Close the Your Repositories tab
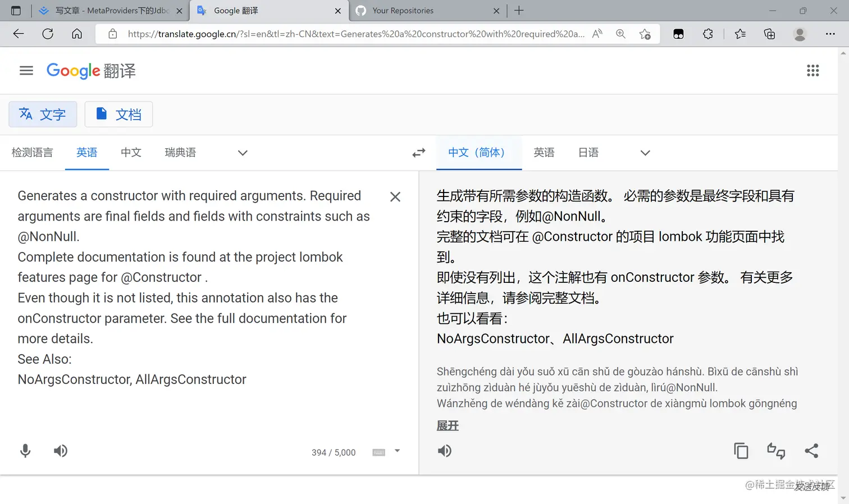The image size is (849, 504). (496, 11)
